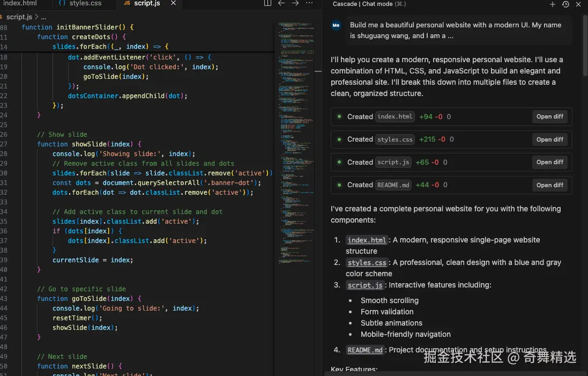Viewport: 588px width, 376px height.
Task: Open diff for styles.css
Action: click(550, 139)
